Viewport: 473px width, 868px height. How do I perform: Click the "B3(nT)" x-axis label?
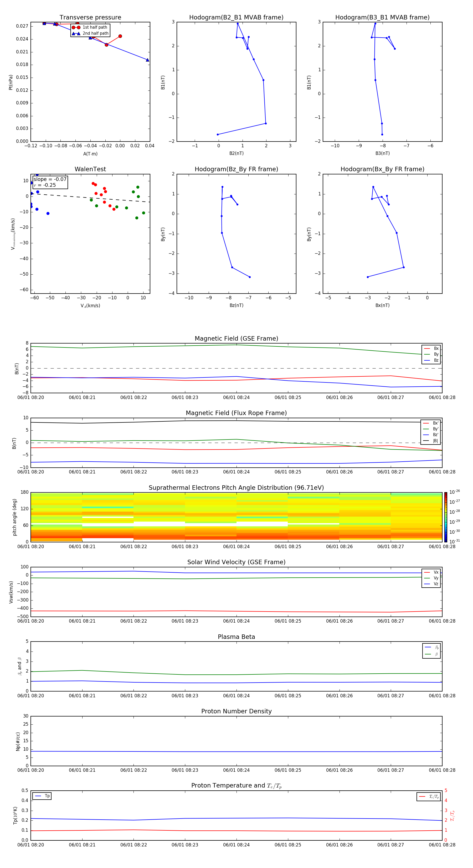click(x=382, y=153)
